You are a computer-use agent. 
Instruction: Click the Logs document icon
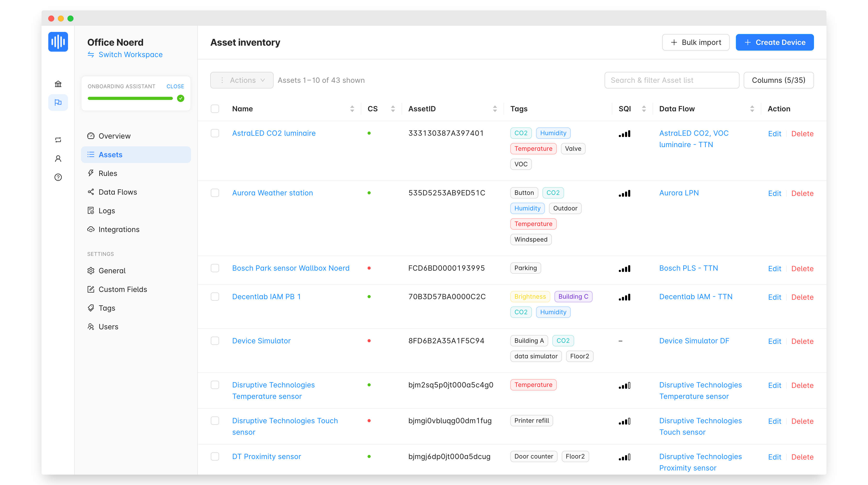coord(91,210)
